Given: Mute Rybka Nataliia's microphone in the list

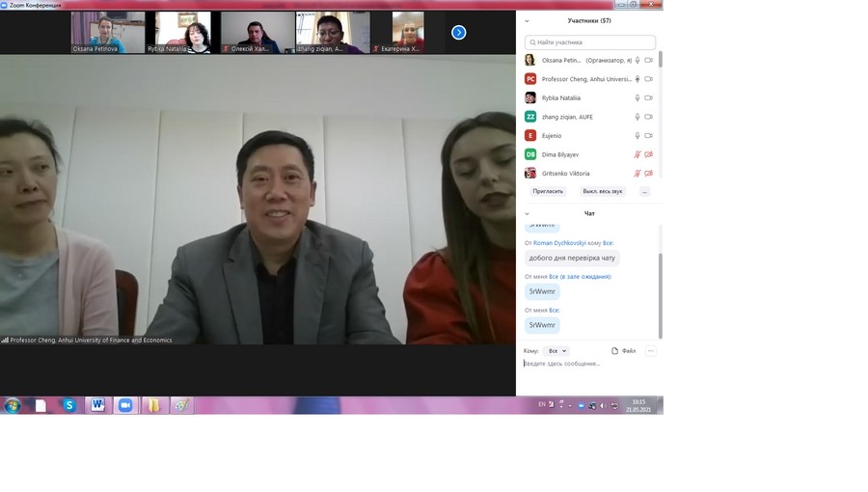Looking at the screenshot, I should (x=637, y=98).
